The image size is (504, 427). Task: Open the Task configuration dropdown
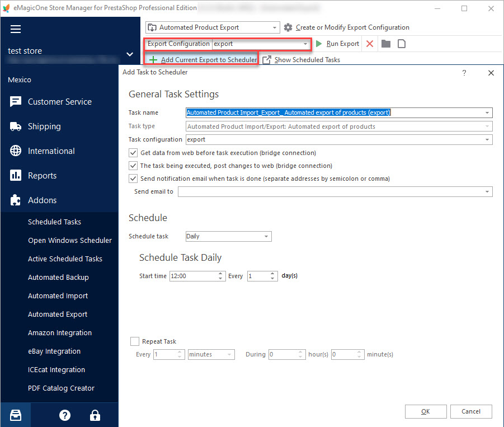(487, 139)
